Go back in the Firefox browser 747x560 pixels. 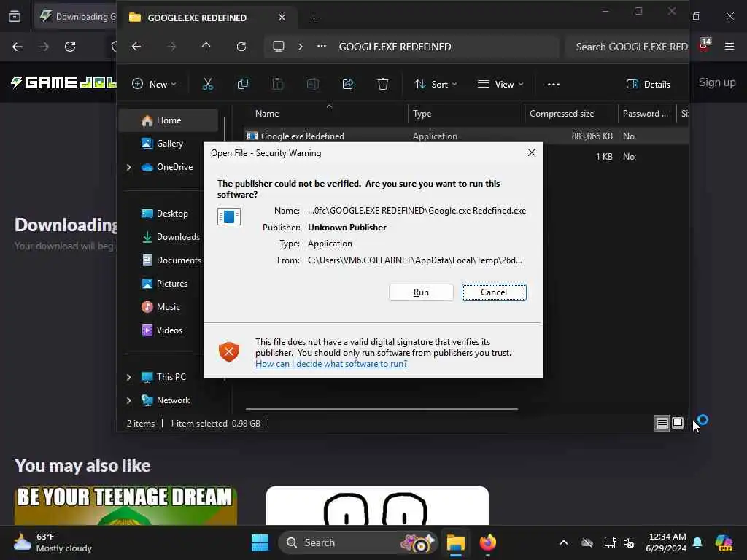[18, 47]
